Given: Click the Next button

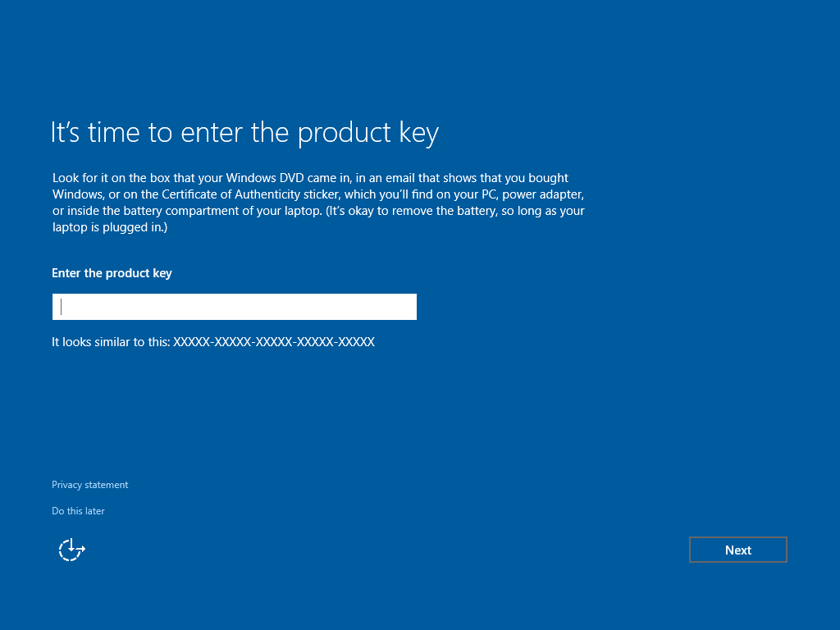Looking at the screenshot, I should point(737,550).
